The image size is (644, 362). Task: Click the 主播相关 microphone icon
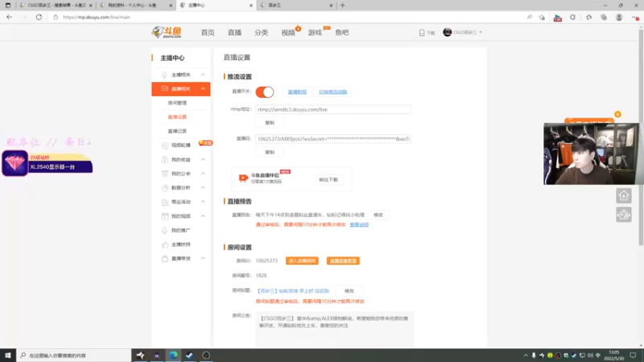click(x=164, y=75)
